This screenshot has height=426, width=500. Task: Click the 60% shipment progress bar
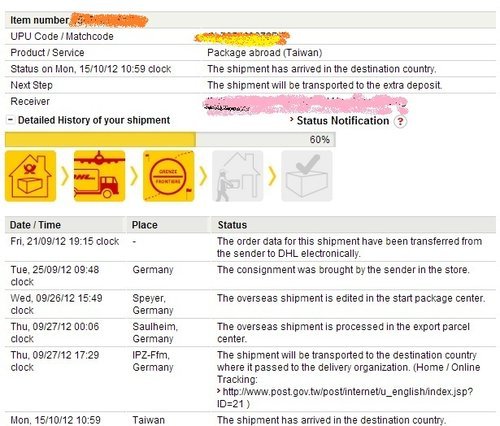pyautogui.click(x=170, y=139)
